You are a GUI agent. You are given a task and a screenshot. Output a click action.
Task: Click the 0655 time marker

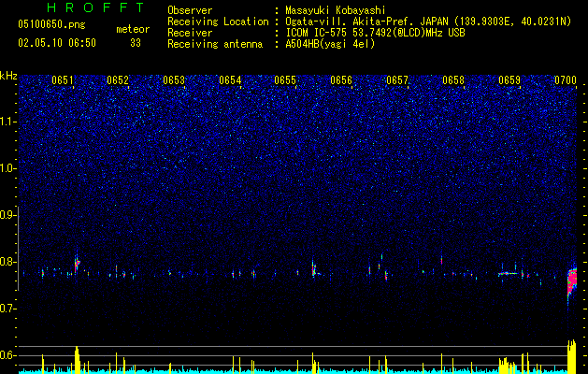pyautogui.click(x=285, y=80)
